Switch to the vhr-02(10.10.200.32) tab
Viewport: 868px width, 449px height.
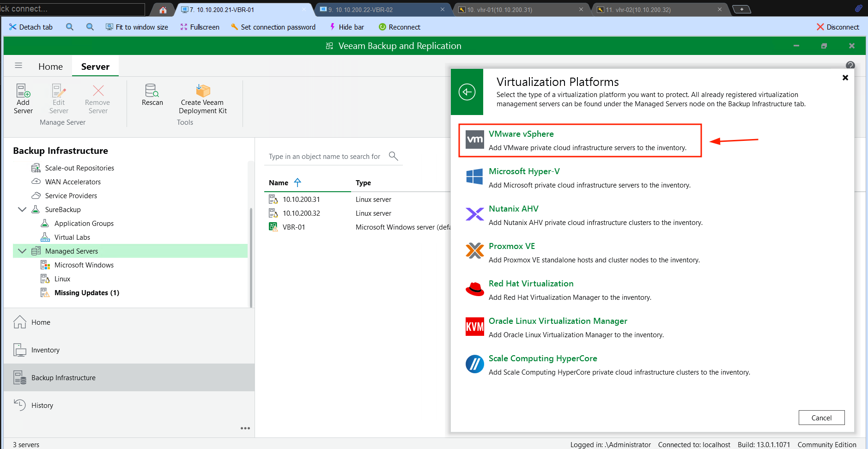[660, 10]
